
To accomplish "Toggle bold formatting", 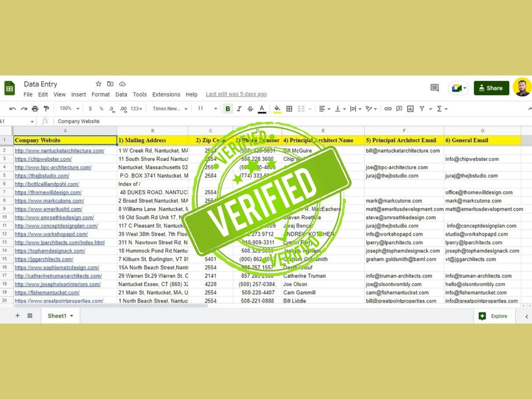I will [x=228, y=109].
